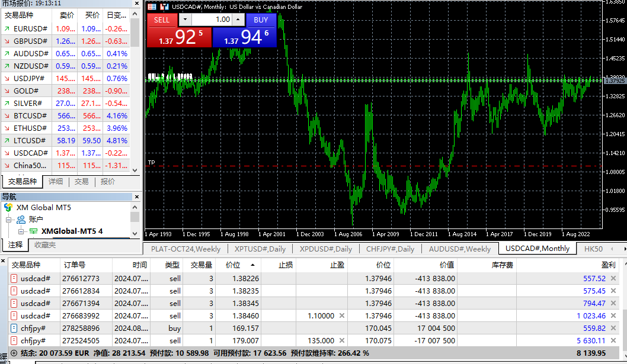Collapse the 账户 tree node
Image resolution: width=627 pixels, height=364 pixels.
point(8,220)
